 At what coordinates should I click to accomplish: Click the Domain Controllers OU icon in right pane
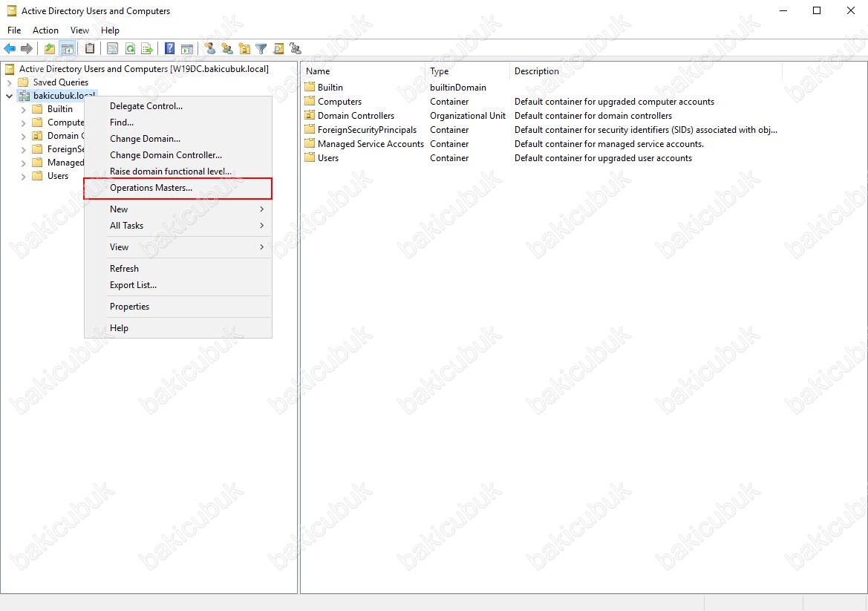[x=310, y=115]
